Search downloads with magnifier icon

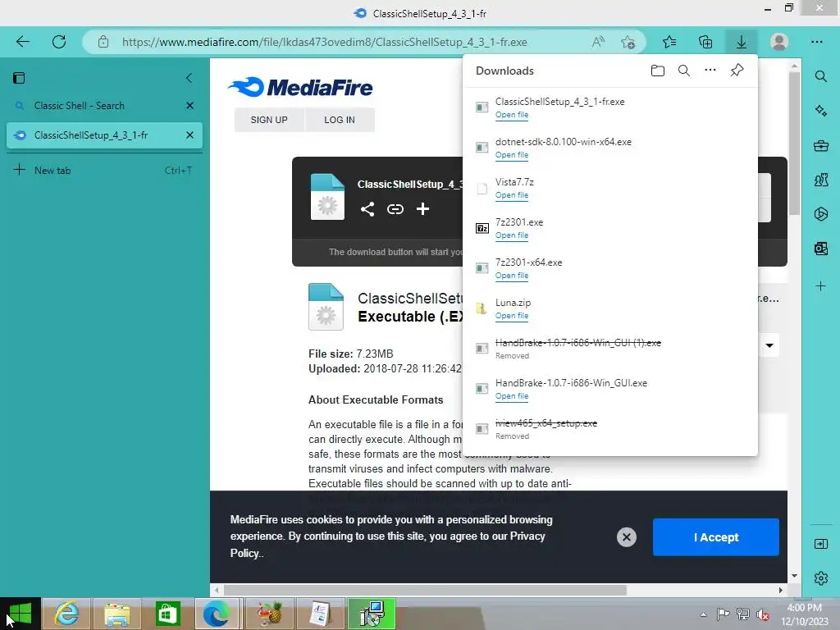click(684, 71)
